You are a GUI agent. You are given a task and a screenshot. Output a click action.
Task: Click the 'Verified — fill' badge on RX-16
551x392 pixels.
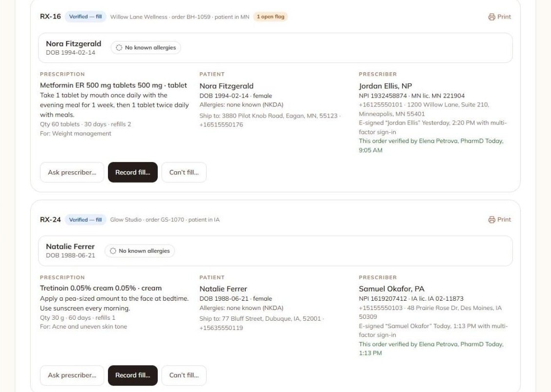pyautogui.click(x=85, y=17)
